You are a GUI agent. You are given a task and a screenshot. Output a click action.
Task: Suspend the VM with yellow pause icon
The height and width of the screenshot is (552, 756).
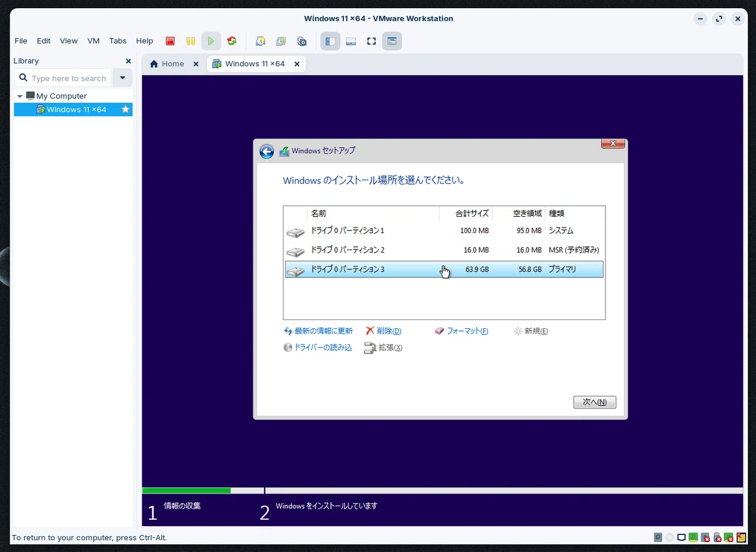click(190, 41)
